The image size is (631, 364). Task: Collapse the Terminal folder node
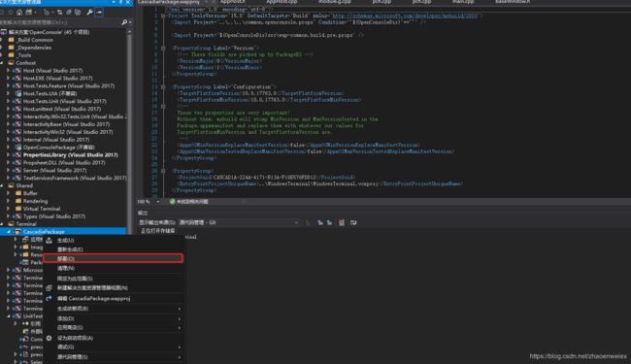click(2, 224)
